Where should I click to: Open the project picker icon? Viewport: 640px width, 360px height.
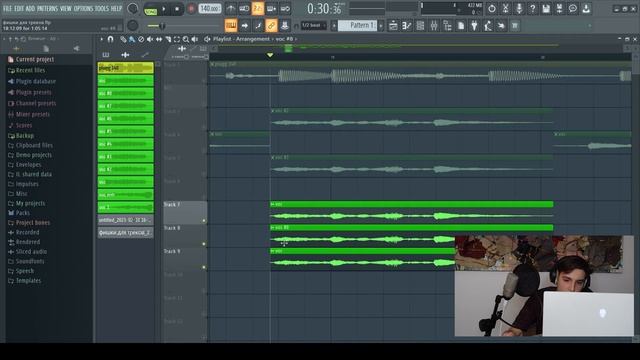[x=461, y=26]
